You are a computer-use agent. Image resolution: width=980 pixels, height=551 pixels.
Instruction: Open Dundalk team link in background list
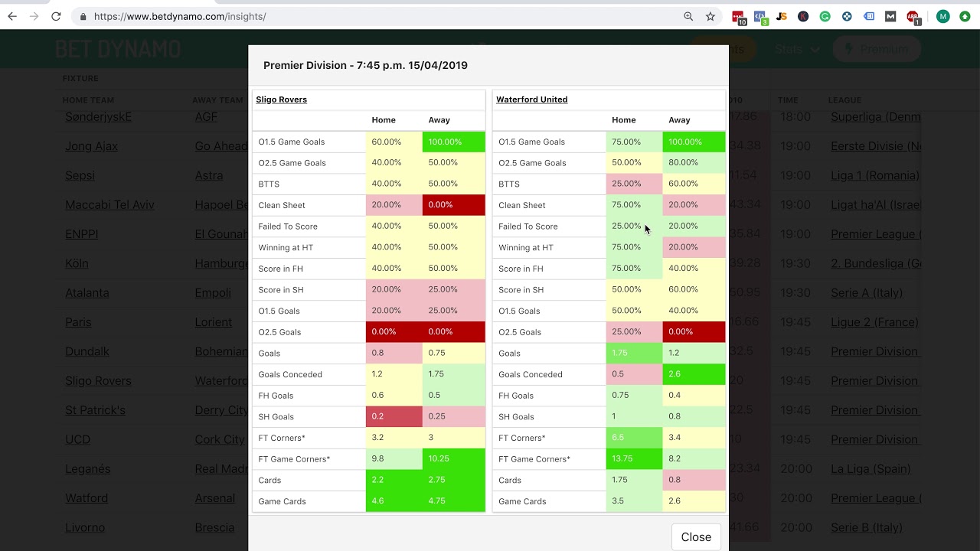click(x=87, y=351)
